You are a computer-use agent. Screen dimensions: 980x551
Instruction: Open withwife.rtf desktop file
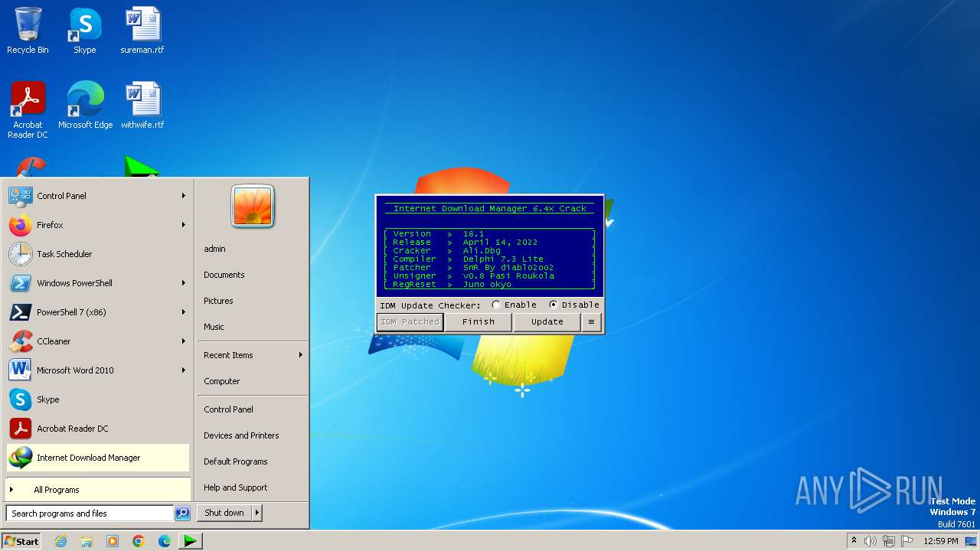142,106
